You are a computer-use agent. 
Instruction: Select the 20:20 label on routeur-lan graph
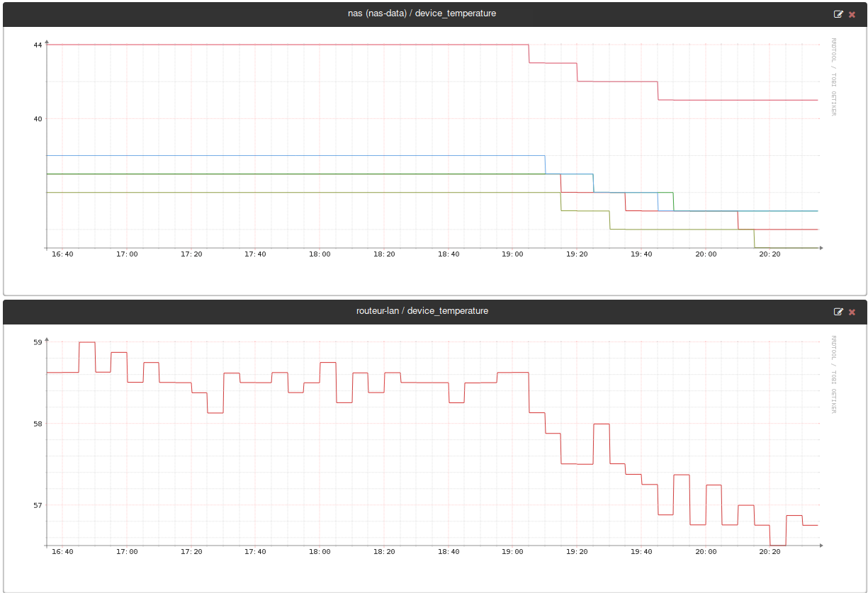pos(770,552)
